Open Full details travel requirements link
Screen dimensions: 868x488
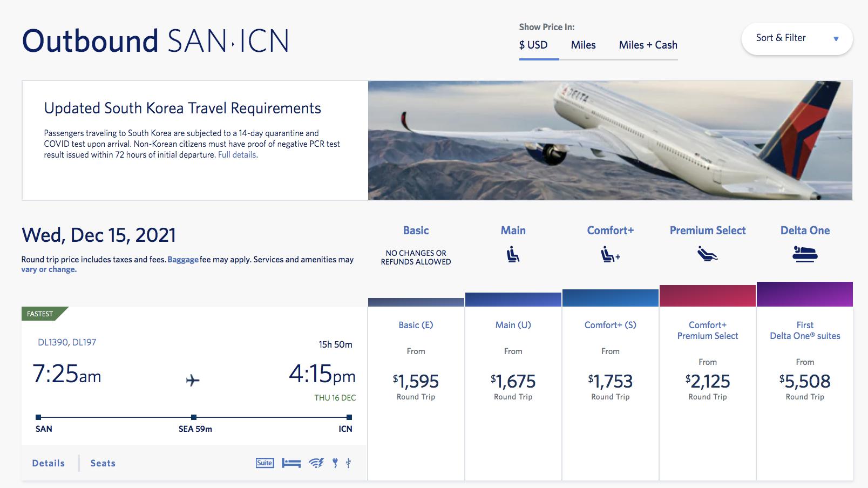pyautogui.click(x=237, y=155)
